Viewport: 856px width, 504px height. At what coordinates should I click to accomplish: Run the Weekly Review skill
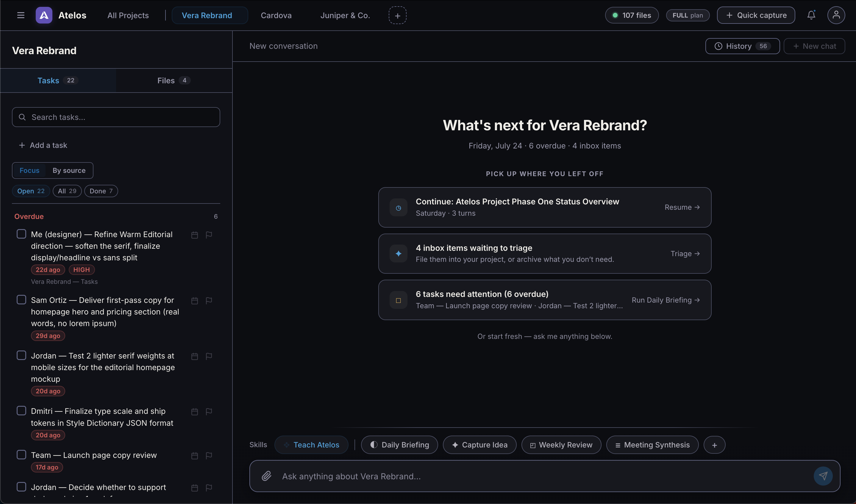561,445
